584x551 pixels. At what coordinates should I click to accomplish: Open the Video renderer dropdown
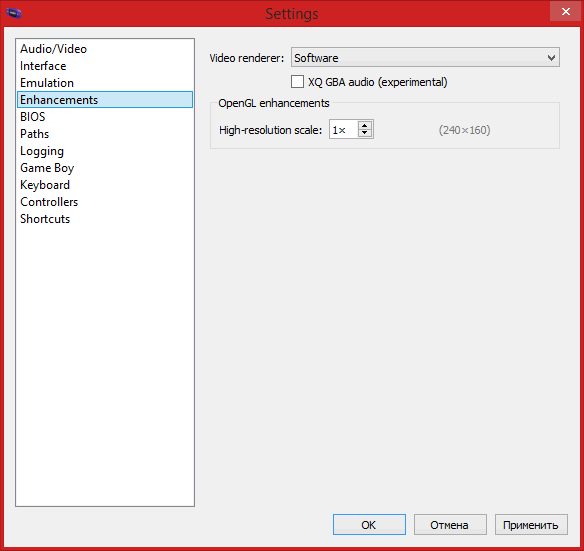click(425, 57)
